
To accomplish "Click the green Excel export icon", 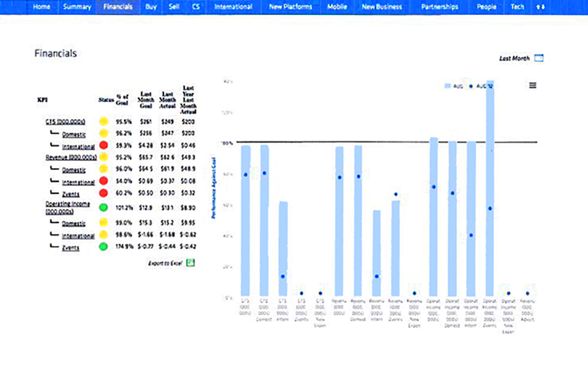I will pyautogui.click(x=191, y=262).
